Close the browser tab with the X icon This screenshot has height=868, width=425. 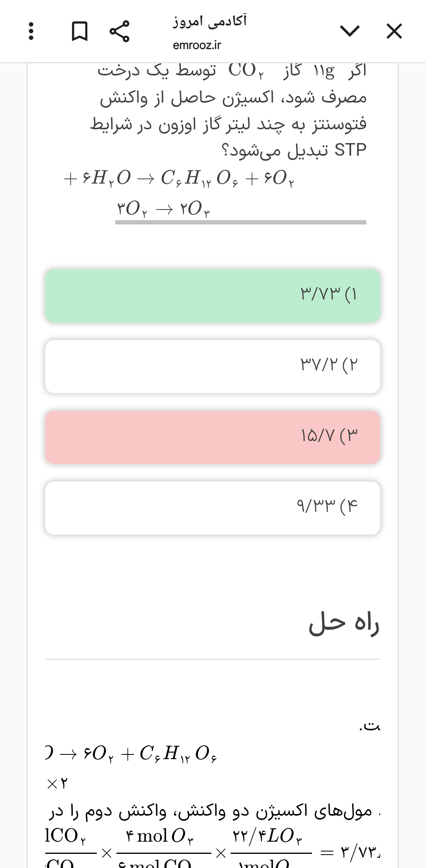point(394,31)
